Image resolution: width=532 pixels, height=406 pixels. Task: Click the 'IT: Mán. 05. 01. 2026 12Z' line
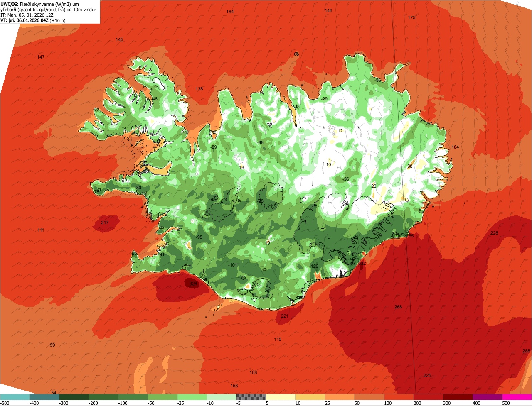(27, 15)
